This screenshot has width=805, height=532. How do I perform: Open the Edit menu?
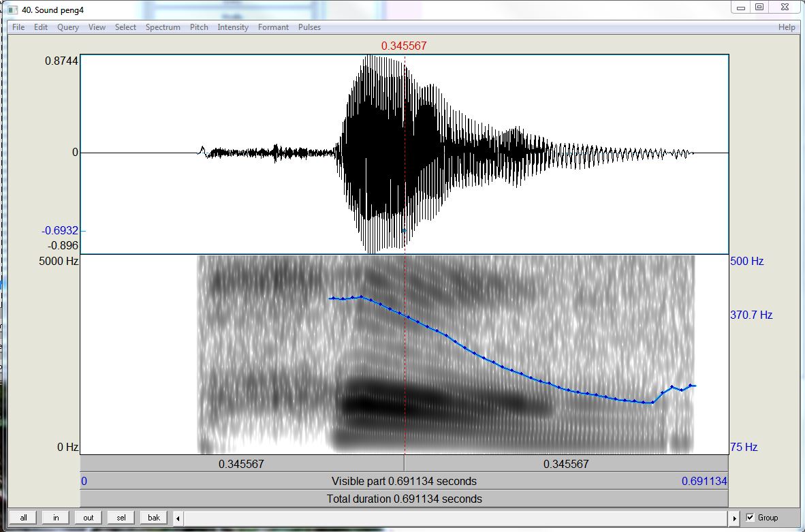[41, 27]
